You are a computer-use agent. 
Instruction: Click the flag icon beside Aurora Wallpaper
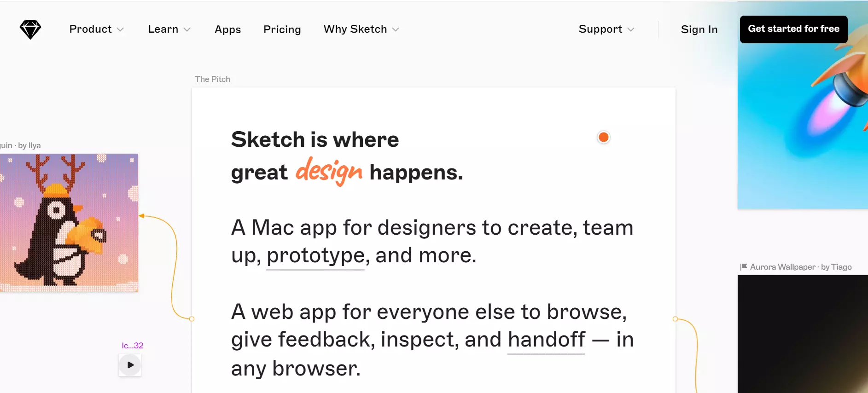(x=743, y=267)
